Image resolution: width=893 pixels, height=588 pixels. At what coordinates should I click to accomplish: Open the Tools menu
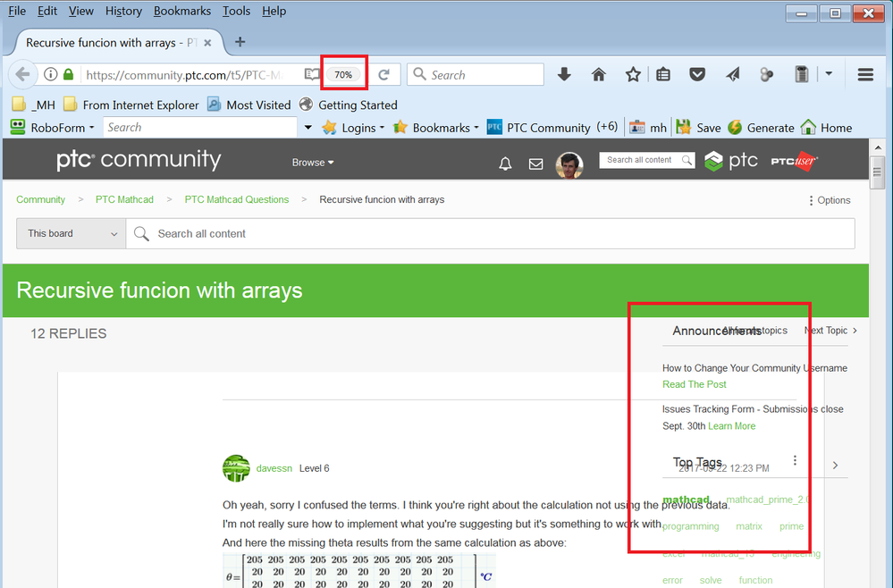[x=236, y=11]
